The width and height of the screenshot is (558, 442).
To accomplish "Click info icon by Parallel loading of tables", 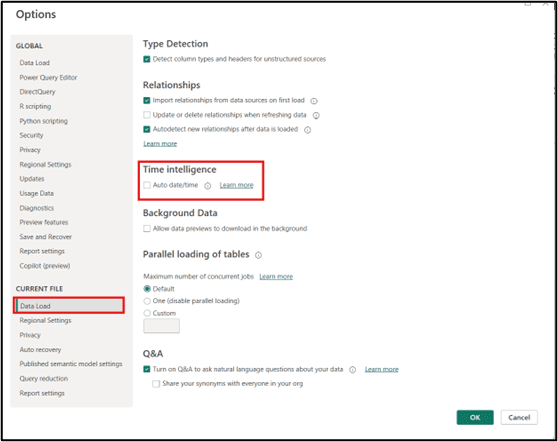I will (x=258, y=255).
